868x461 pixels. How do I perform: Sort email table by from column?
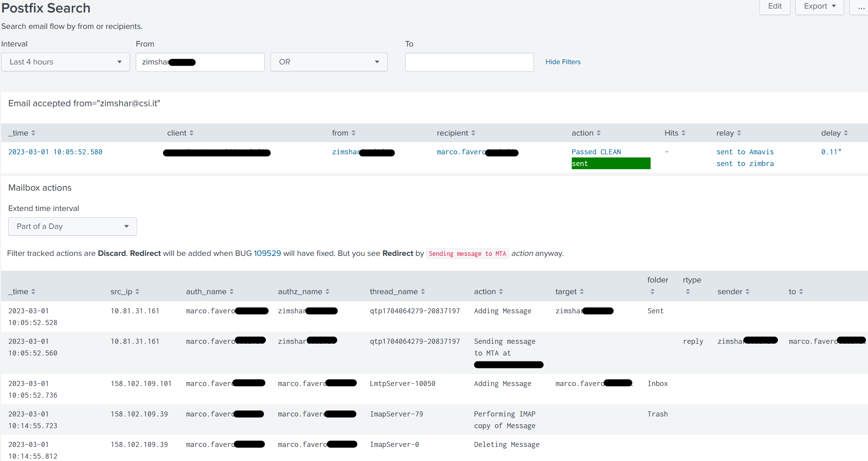pos(343,133)
